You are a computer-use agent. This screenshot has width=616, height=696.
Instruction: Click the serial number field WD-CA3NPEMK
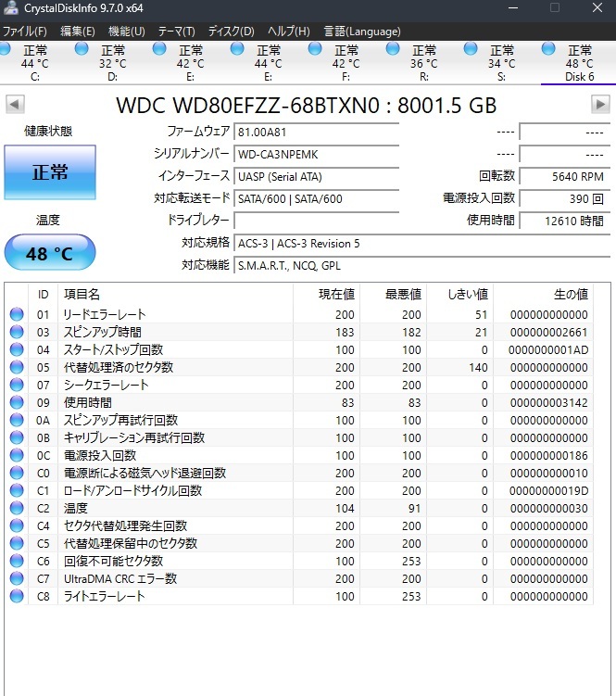point(317,154)
